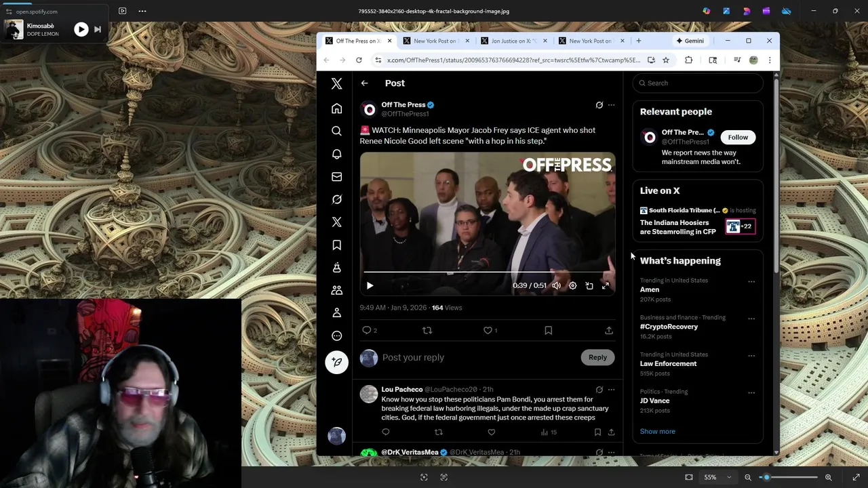Image resolution: width=868 pixels, height=488 pixels.
Task: Open Law Enforcement trending topic
Action: coord(668,364)
